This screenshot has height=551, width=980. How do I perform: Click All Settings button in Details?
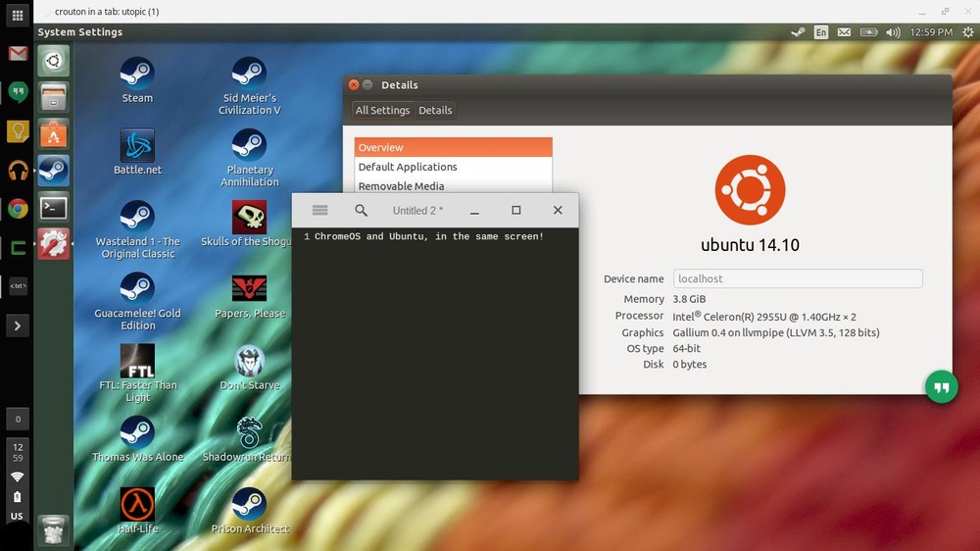382,110
